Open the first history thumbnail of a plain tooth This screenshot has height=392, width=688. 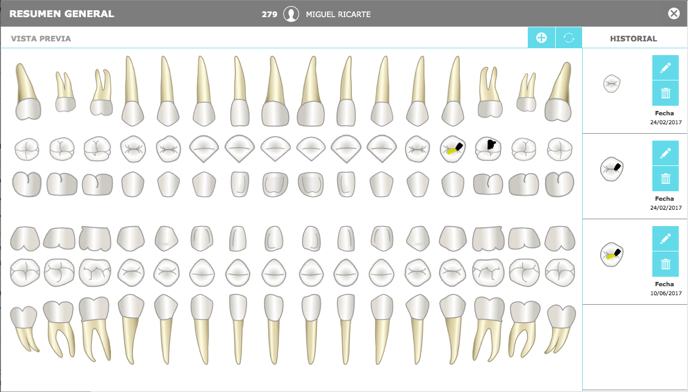612,83
